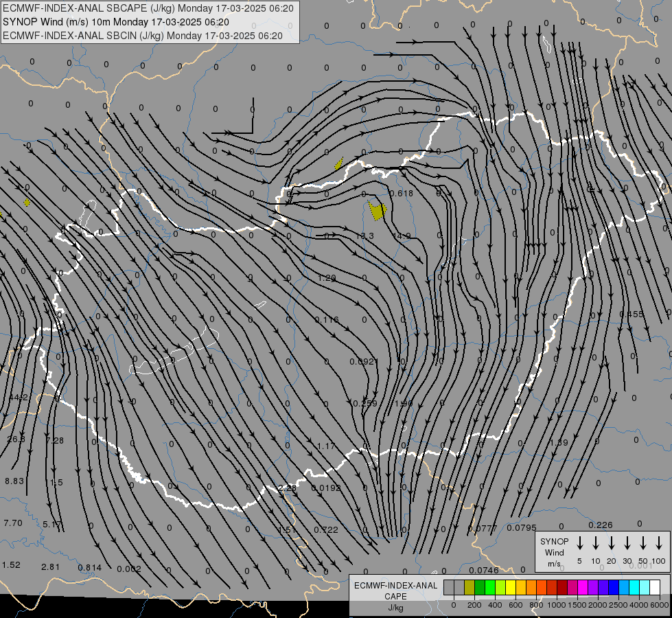This screenshot has height=618, width=672.
Task: Select the deep blue CAPE legend swatch
Action: tap(614, 588)
